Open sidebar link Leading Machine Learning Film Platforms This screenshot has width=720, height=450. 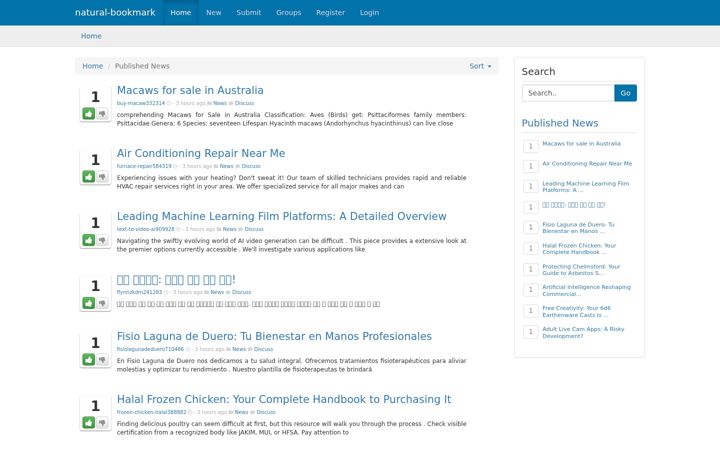[585, 186]
